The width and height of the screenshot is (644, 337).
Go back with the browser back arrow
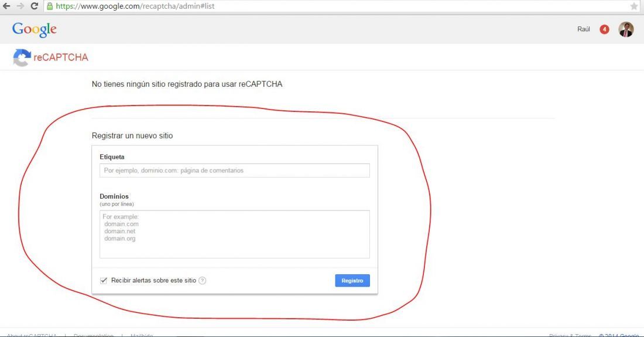pyautogui.click(x=6, y=6)
